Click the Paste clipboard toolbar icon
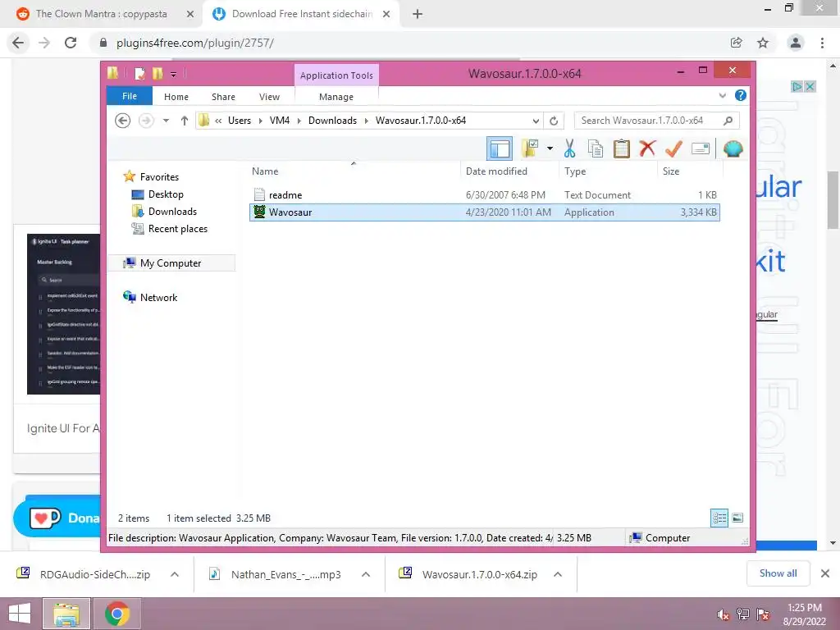The width and height of the screenshot is (840, 630). click(622, 148)
